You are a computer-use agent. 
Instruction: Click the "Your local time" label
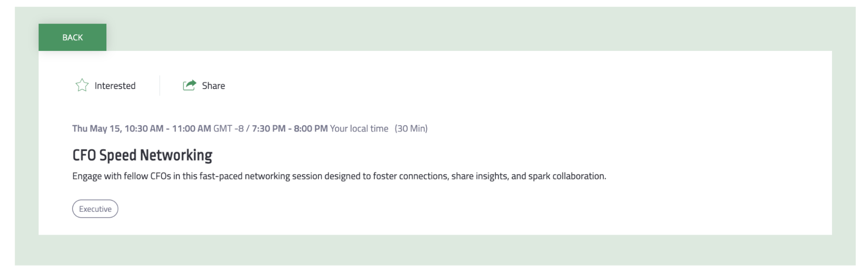coord(359,129)
